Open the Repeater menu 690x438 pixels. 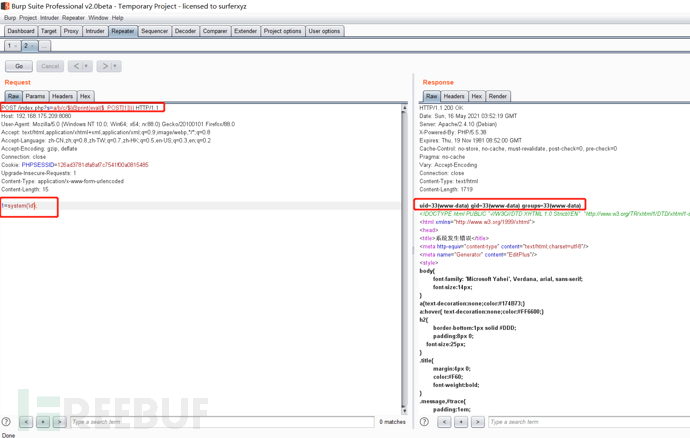[x=73, y=18]
